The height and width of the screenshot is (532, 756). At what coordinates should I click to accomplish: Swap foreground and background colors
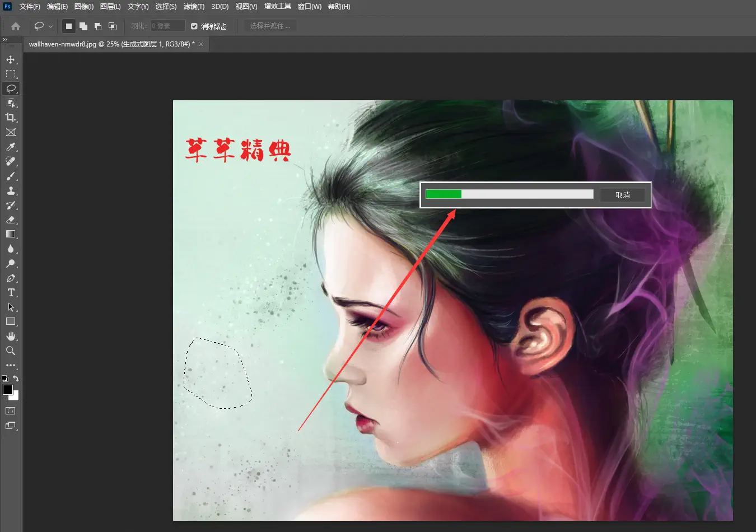coord(16,379)
